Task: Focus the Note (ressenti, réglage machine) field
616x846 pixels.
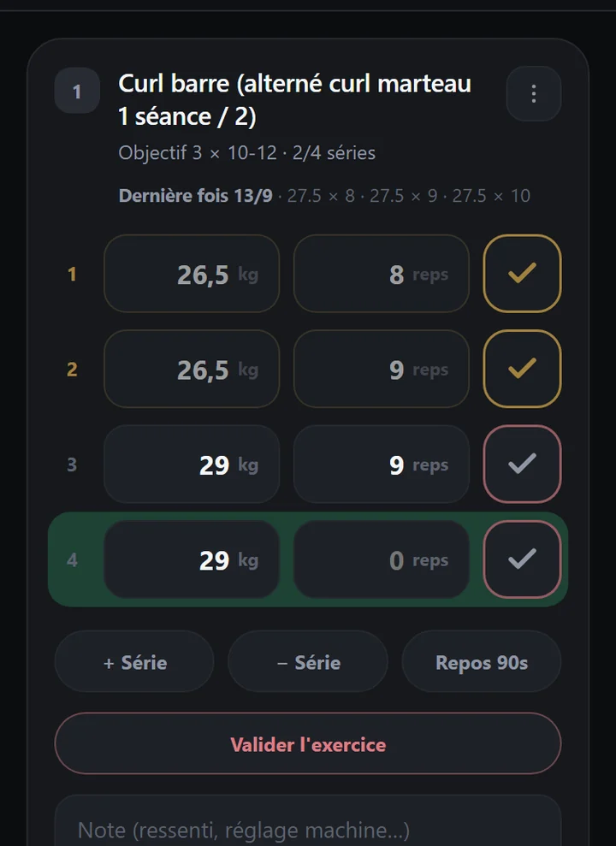Action: pos(308,821)
